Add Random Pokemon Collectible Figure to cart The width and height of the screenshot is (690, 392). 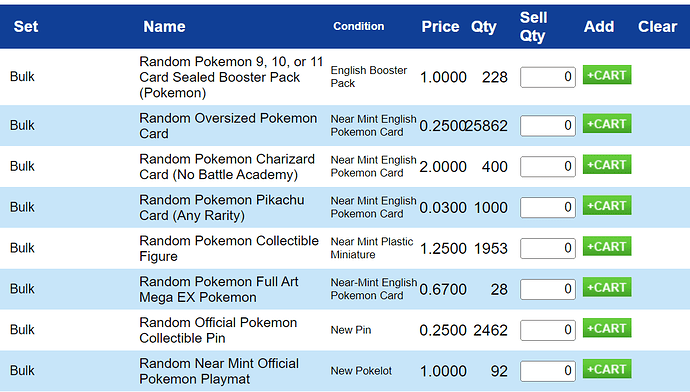click(x=607, y=246)
